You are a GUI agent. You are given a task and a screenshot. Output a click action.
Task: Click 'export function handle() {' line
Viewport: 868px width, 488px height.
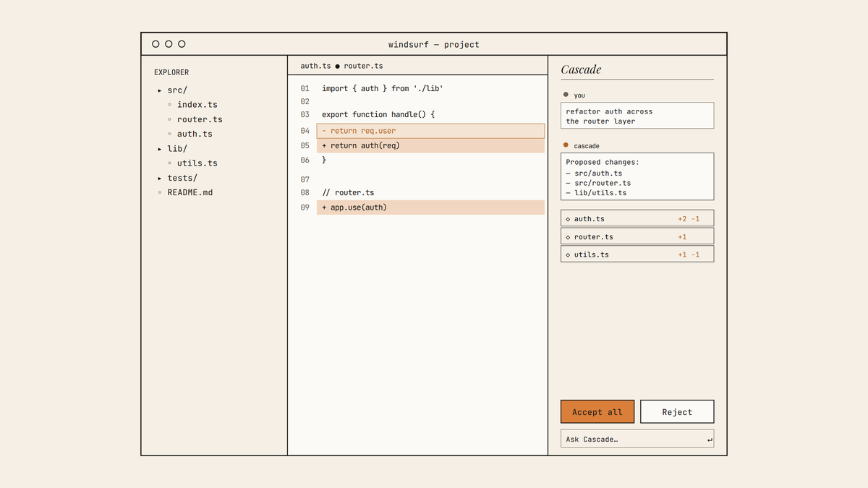tap(378, 114)
